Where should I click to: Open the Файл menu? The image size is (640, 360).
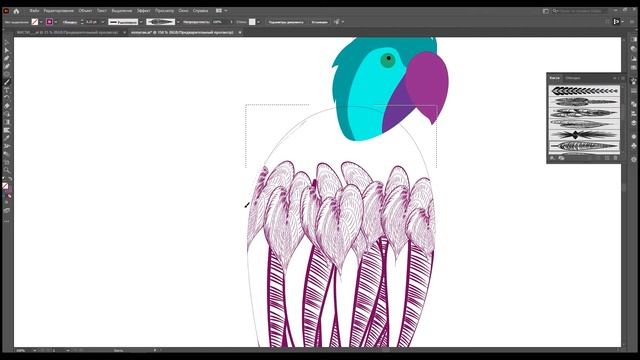[x=34, y=11]
